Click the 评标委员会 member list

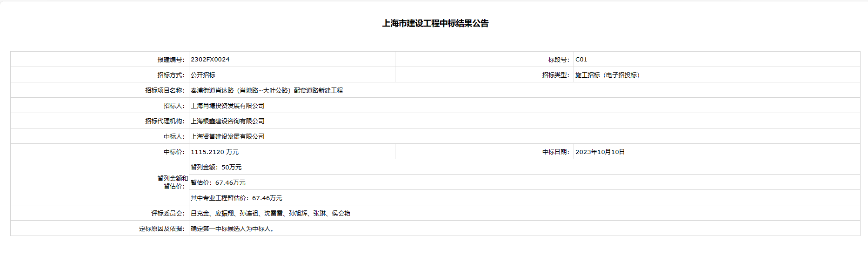point(270,213)
